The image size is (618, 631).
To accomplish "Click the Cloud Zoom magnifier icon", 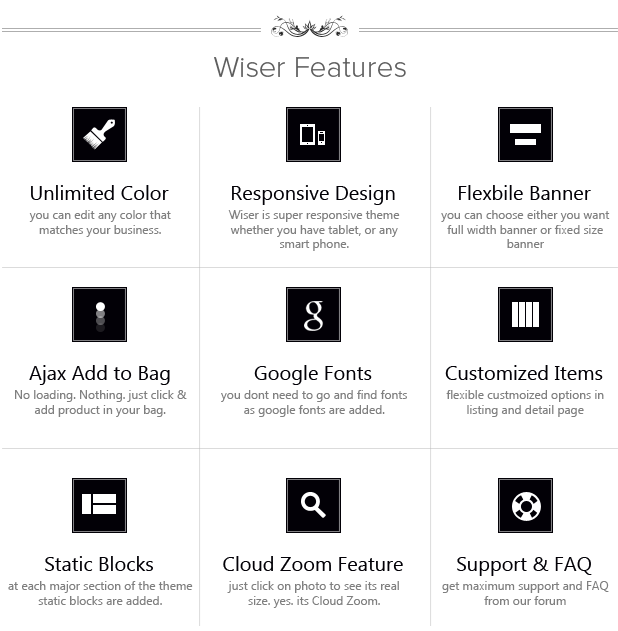I will [313, 505].
